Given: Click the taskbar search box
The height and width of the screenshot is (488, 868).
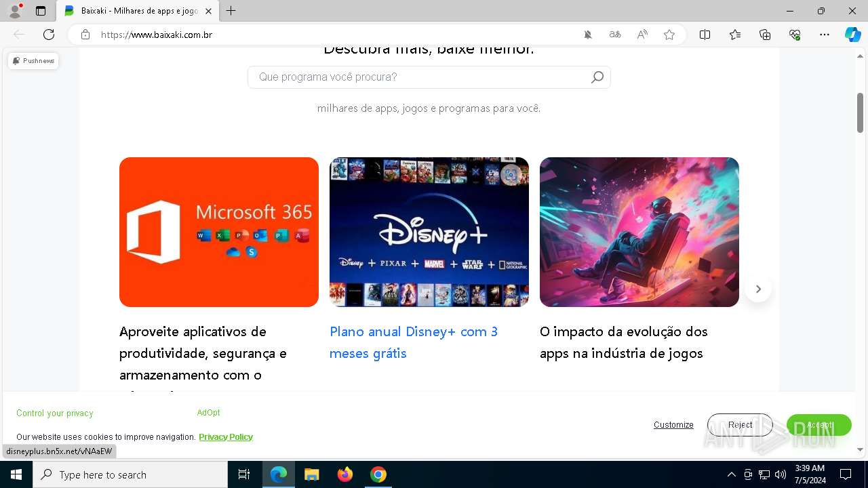Looking at the screenshot, I should pyautogui.click(x=130, y=474).
